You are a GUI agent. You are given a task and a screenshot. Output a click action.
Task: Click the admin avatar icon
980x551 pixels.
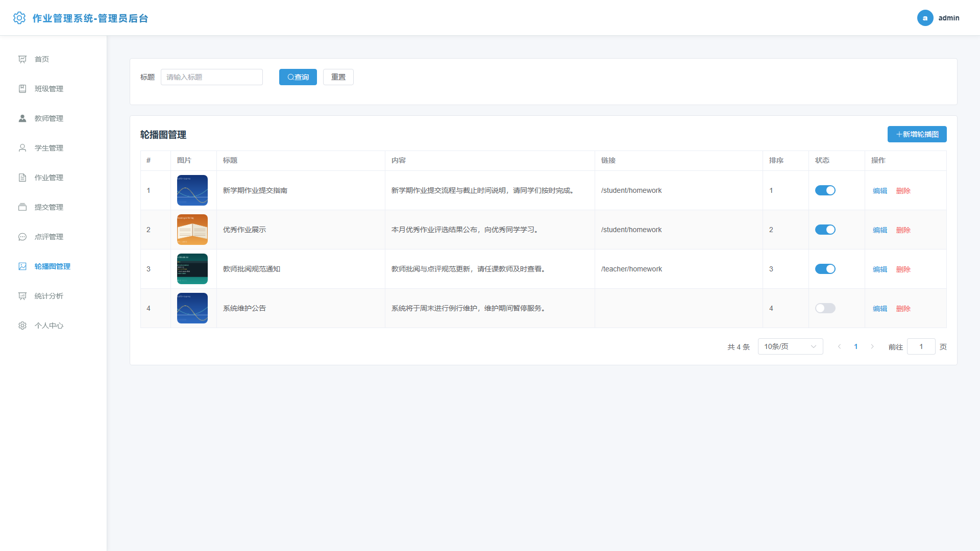[x=925, y=18]
